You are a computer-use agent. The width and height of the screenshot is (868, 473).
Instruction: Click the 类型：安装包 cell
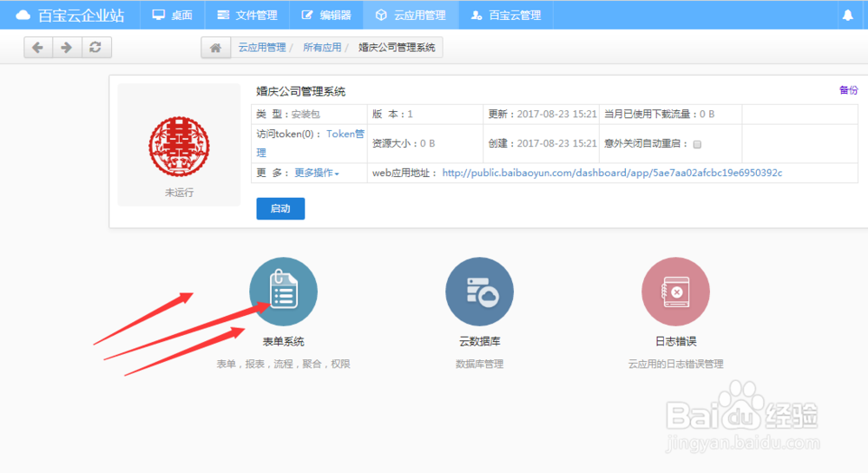click(x=309, y=115)
